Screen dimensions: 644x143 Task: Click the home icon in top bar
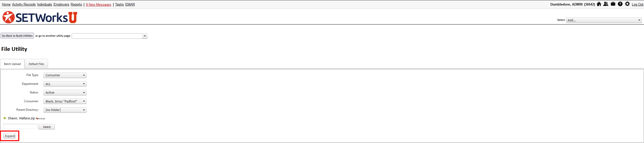[x=599, y=4]
